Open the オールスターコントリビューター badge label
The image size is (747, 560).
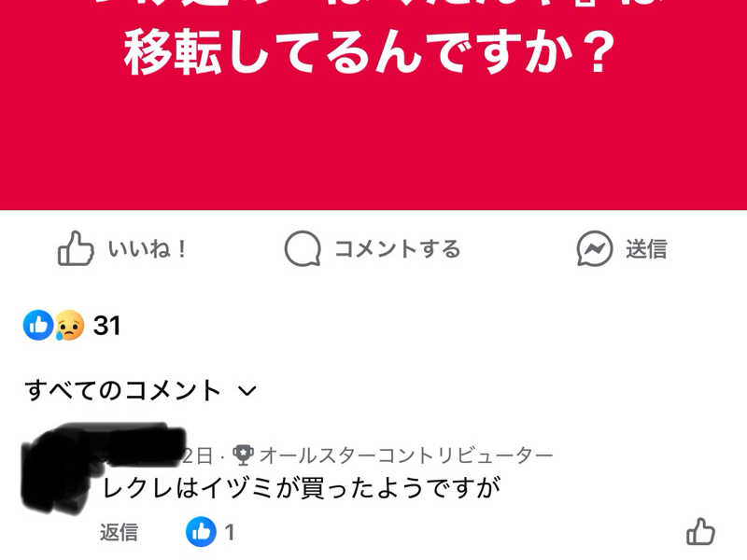tap(406, 455)
